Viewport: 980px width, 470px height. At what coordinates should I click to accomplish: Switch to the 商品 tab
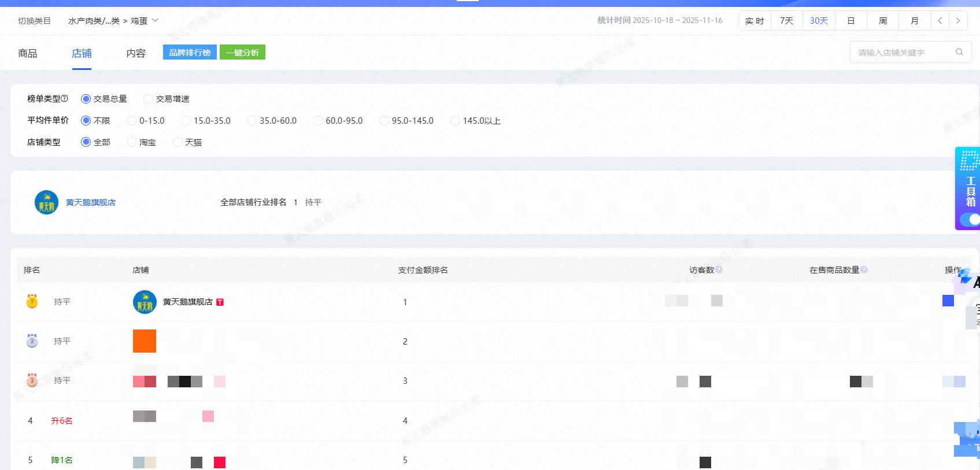tap(28, 53)
